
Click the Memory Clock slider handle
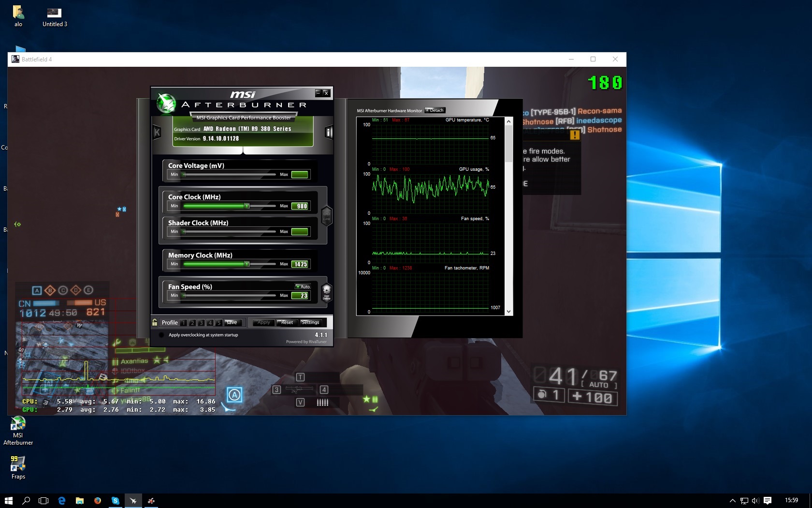247,264
